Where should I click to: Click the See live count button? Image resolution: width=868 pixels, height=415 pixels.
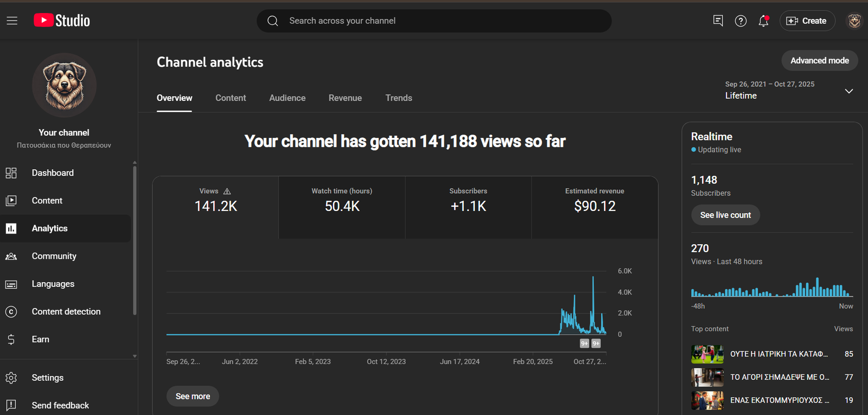[725, 215]
